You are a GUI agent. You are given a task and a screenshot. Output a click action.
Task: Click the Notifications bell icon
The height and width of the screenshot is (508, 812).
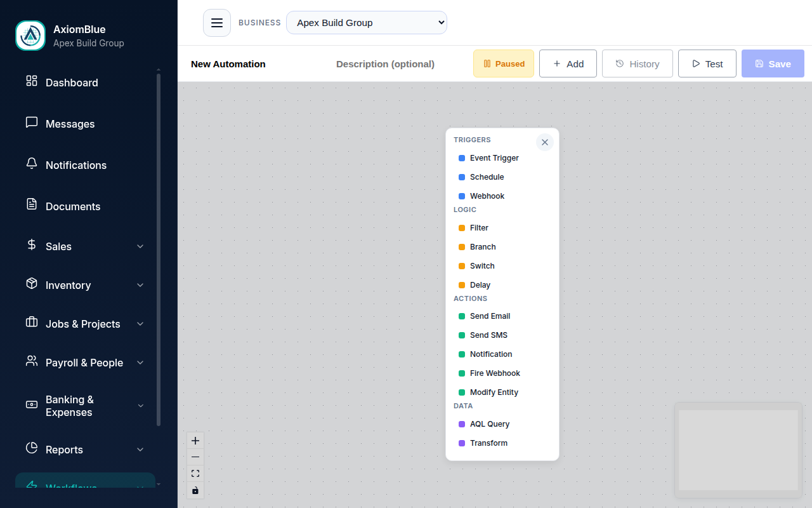tap(32, 164)
